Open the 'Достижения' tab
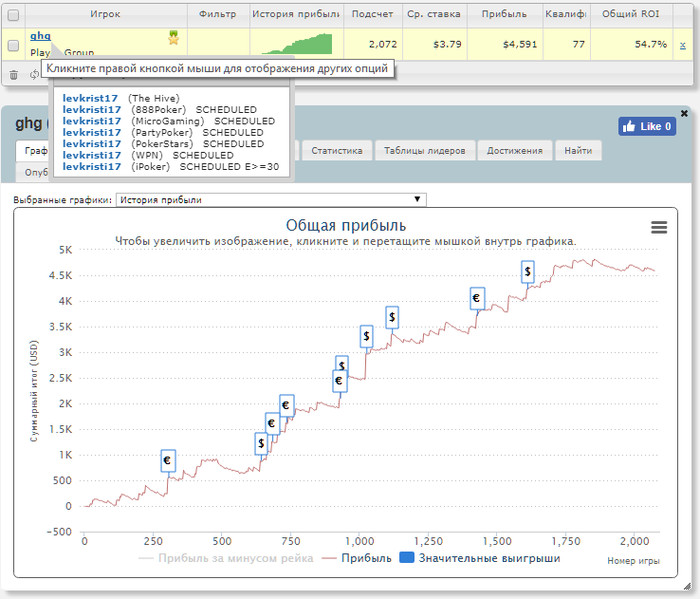The width and height of the screenshot is (700, 599). pos(515,150)
